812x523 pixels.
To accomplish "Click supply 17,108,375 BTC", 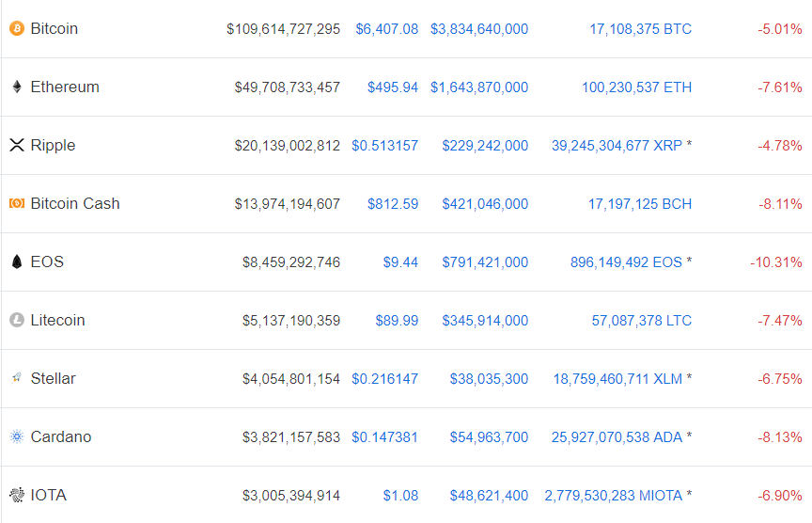I will (x=641, y=29).
